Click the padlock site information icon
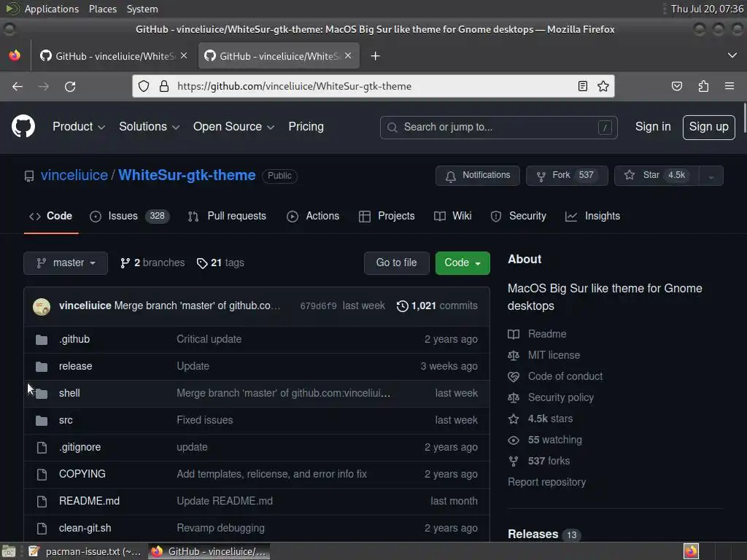This screenshot has width=747, height=560. point(164,86)
